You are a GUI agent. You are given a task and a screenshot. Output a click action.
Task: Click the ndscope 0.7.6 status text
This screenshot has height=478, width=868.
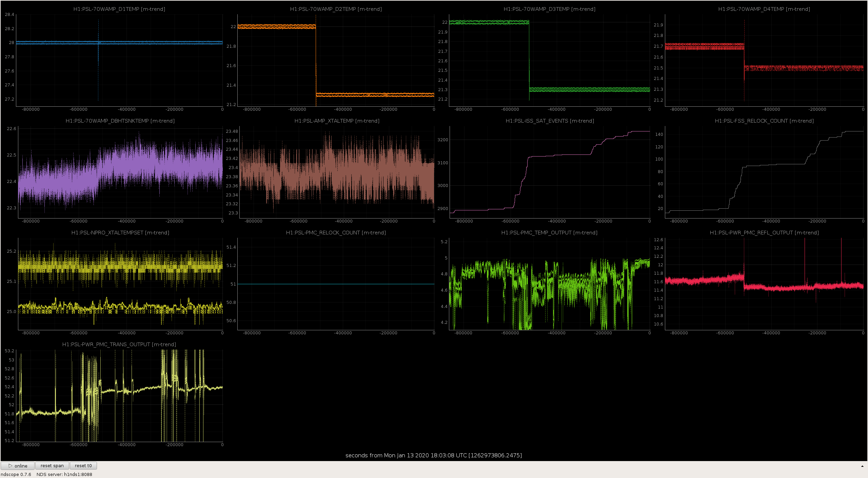16,474
